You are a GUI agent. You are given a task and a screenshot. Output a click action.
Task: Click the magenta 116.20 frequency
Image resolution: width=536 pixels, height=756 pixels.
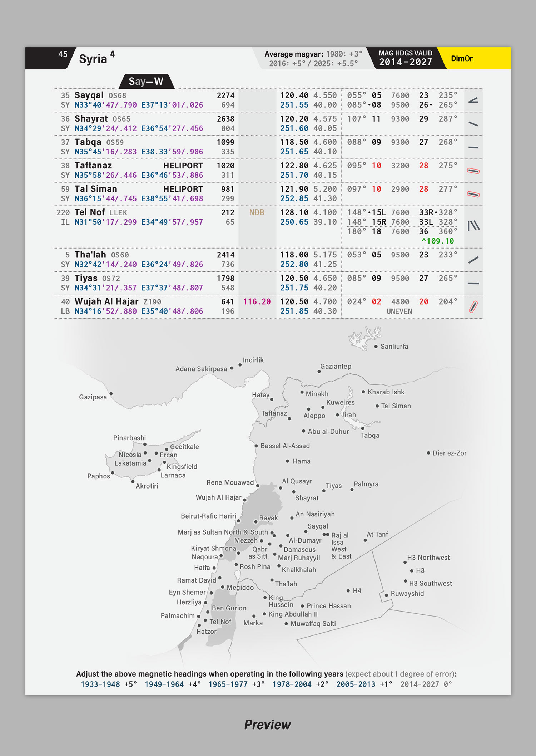[257, 302]
